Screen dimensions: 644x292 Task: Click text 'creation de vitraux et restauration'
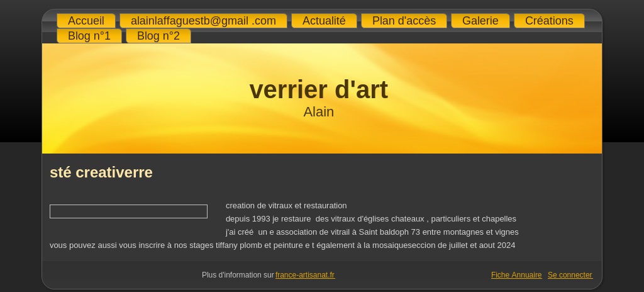[x=286, y=206]
